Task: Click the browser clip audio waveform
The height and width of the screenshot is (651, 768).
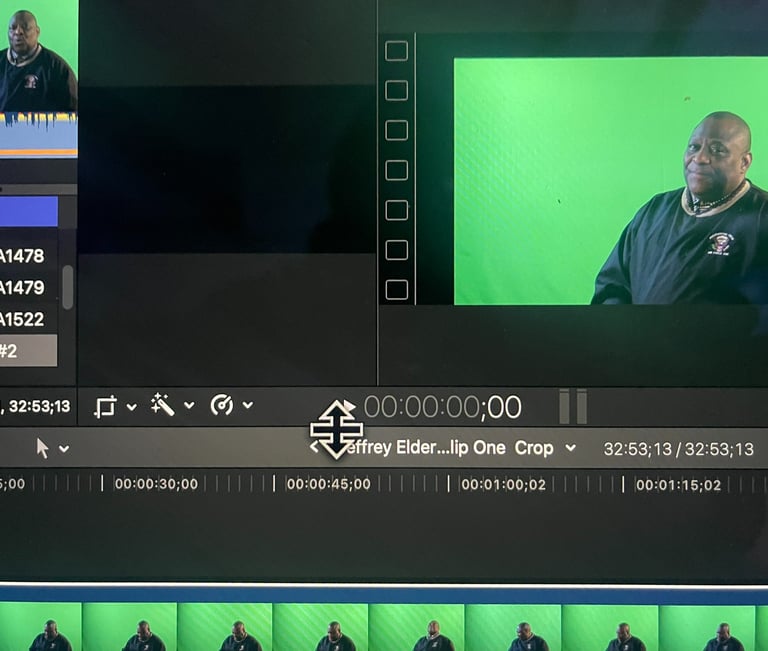Action: tap(39, 134)
